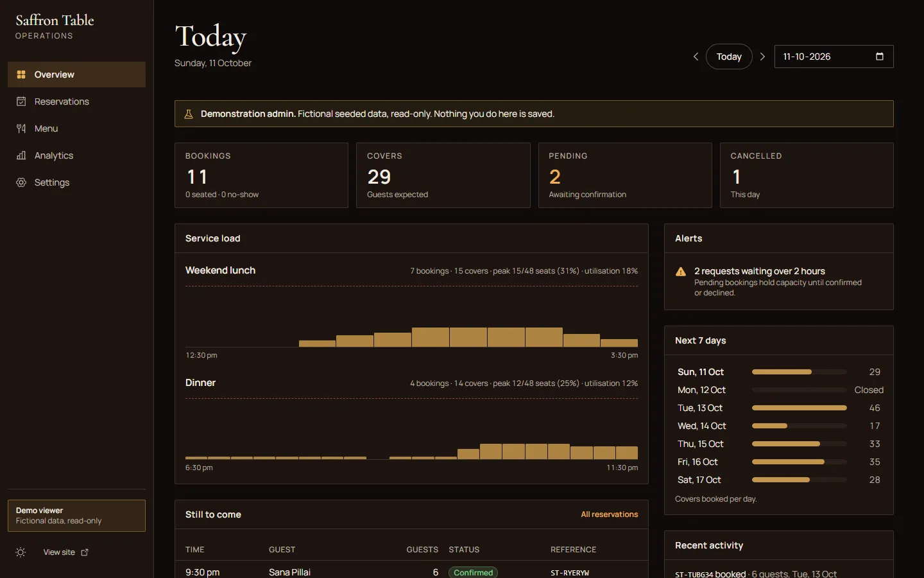Viewport: 924px width, 578px height.
Task: Go to the previous day with left chevron
Action: click(696, 57)
